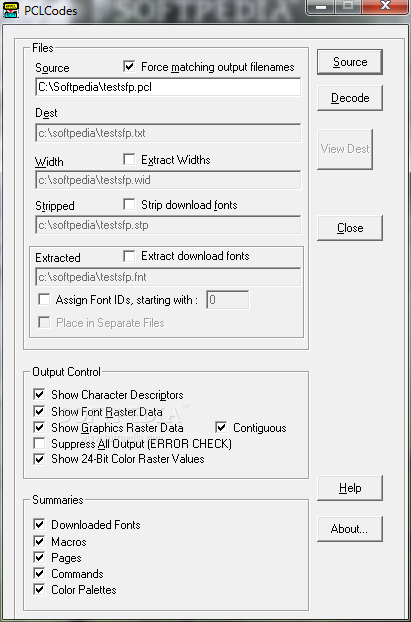Focus the Source file path field
Screen dimensions: 411x622
(168, 87)
